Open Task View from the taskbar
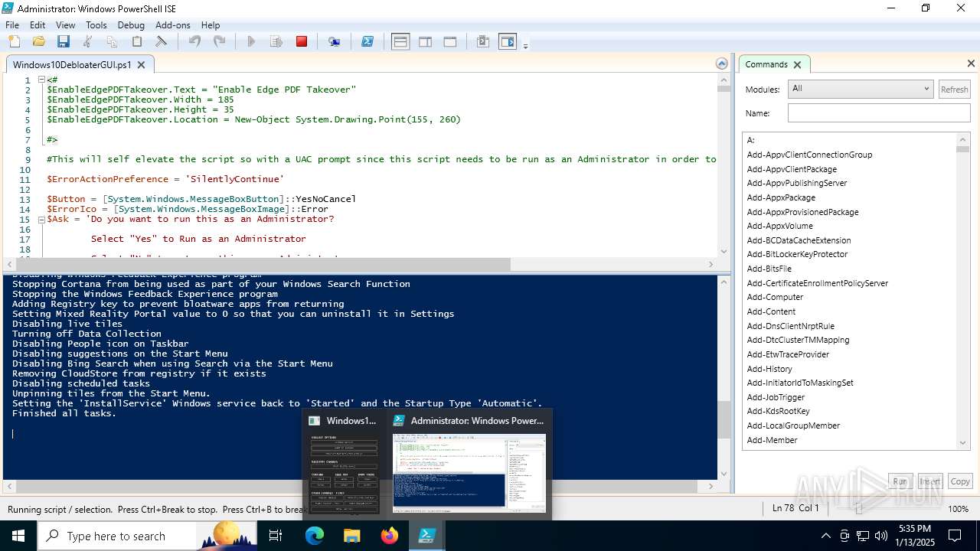This screenshot has width=980, height=551. 276,536
